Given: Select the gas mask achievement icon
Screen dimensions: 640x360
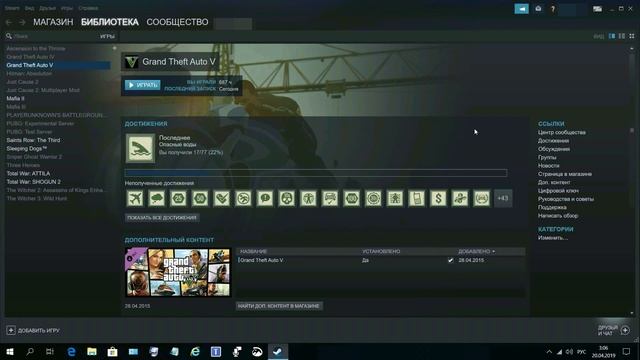Looking at the screenshot, I should (x=287, y=198).
